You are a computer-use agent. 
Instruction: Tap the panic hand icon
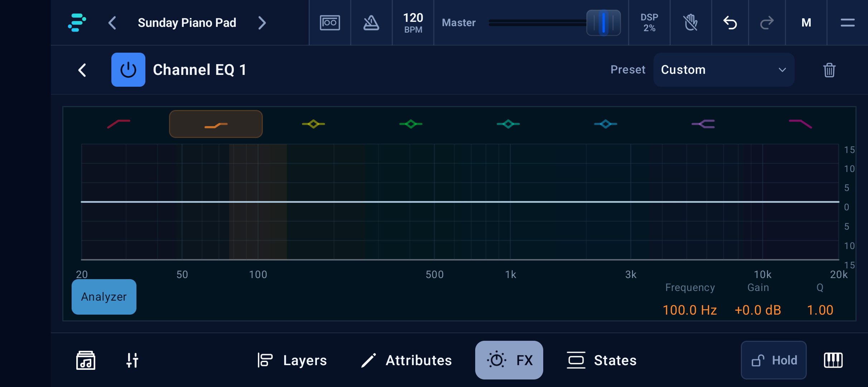coord(691,23)
